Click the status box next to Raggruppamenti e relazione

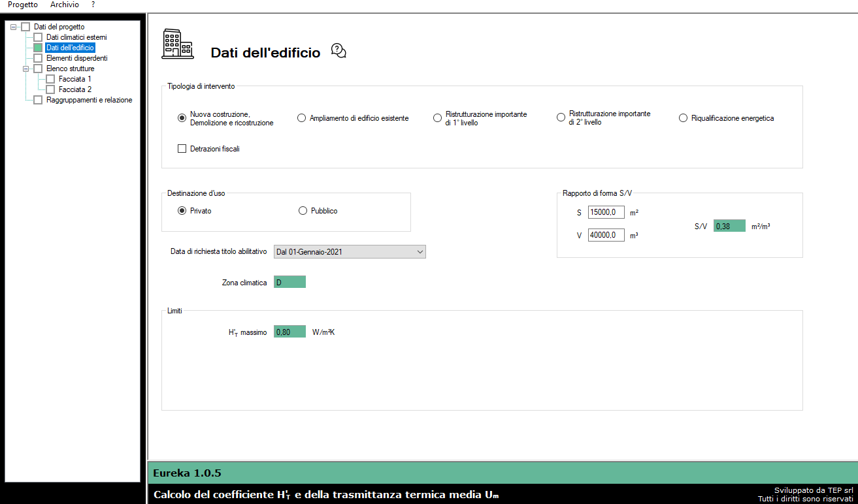pyautogui.click(x=38, y=100)
